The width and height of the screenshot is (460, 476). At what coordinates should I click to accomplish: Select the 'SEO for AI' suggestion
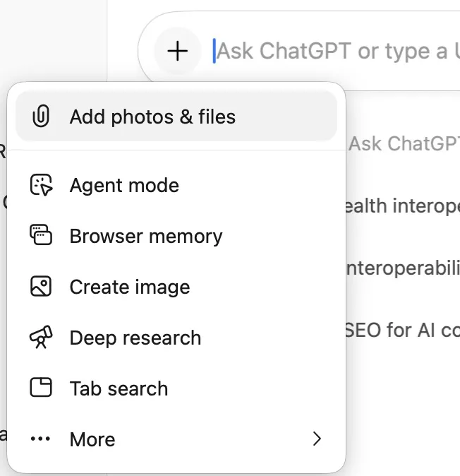coord(403,330)
